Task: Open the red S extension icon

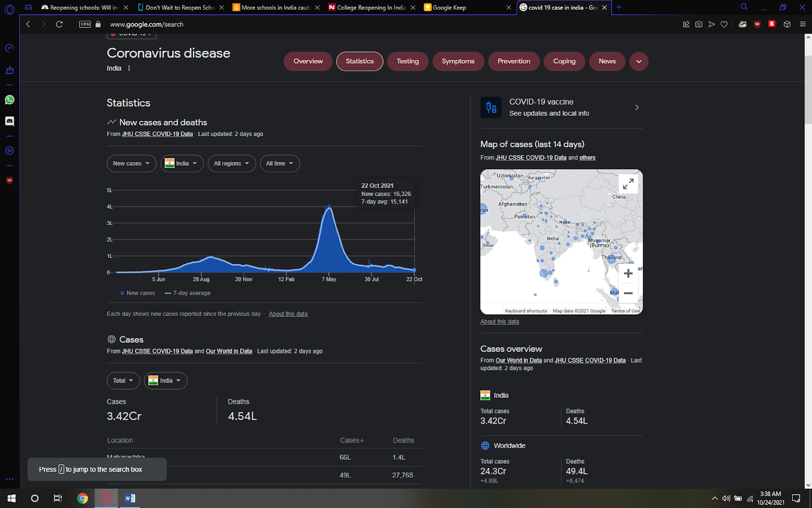Action: (772, 24)
